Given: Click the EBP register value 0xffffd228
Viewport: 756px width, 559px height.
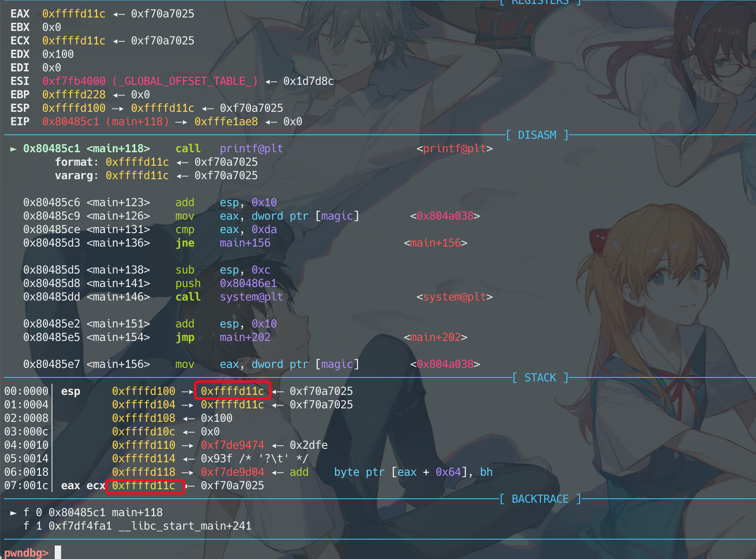Looking at the screenshot, I should click(74, 95).
